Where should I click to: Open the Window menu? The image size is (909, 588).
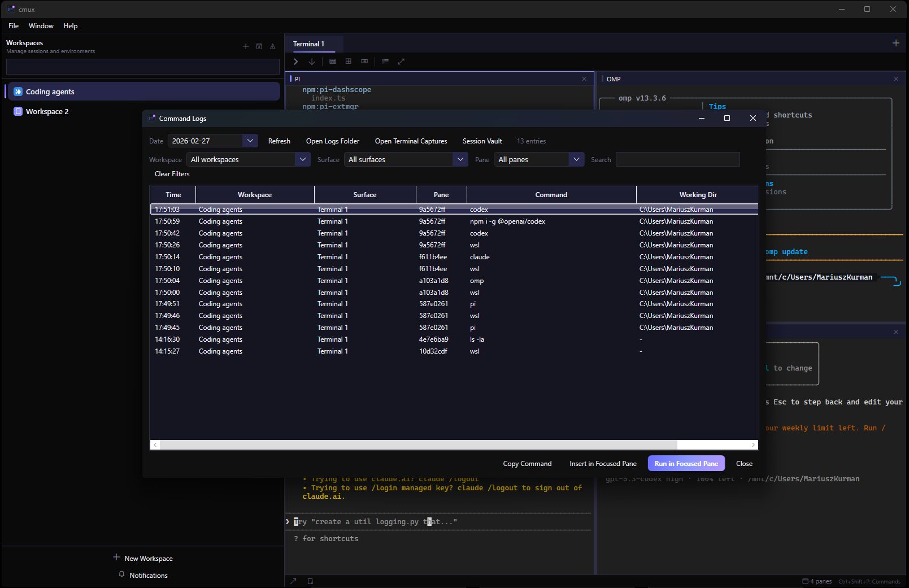tap(41, 26)
